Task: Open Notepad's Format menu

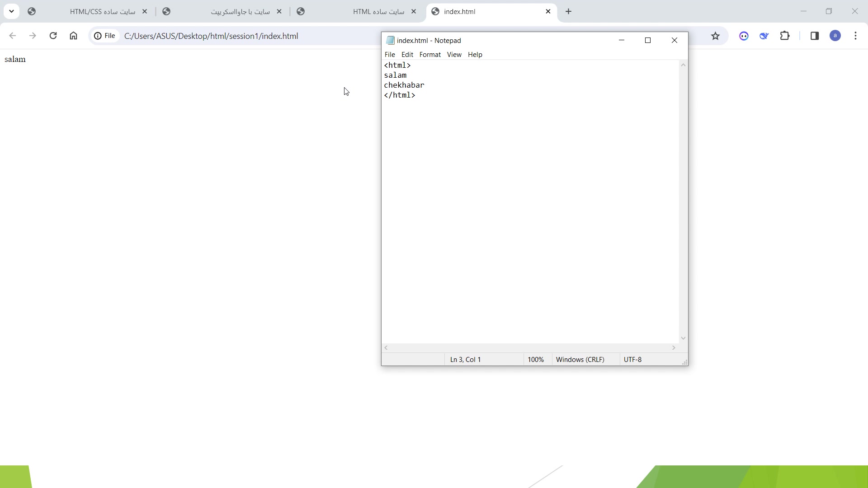Action: [x=429, y=55]
